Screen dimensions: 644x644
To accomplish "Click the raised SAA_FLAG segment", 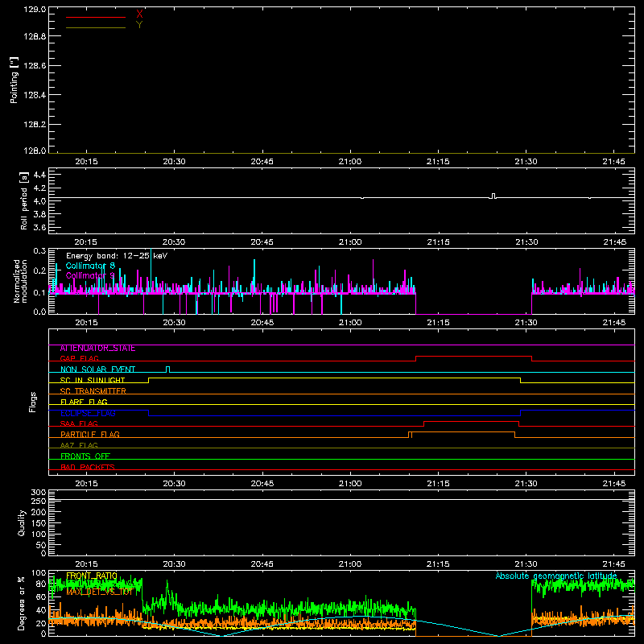I will coord(471,422).
